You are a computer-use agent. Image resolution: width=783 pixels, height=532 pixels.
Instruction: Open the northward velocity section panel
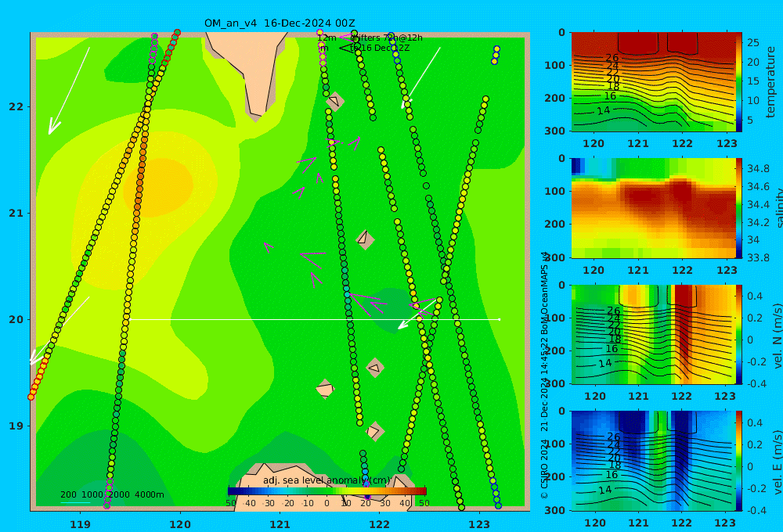coord(653,334)
